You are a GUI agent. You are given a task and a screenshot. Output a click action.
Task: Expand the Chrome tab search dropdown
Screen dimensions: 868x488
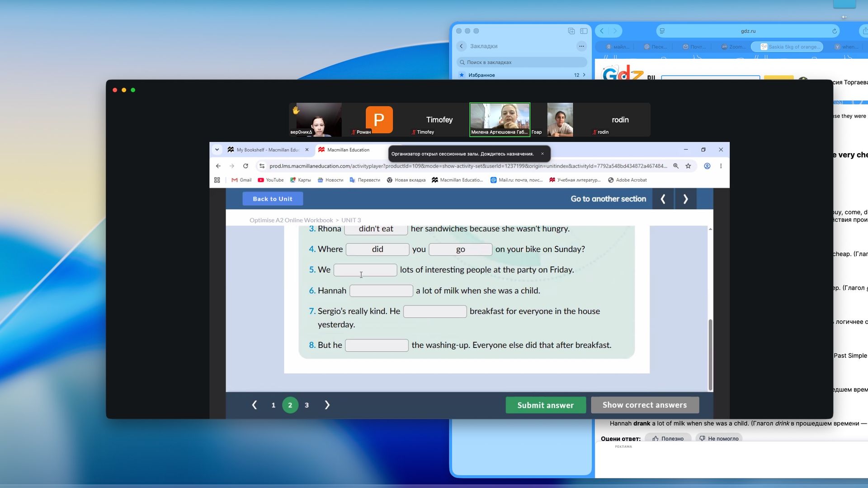tap(217, 150)
